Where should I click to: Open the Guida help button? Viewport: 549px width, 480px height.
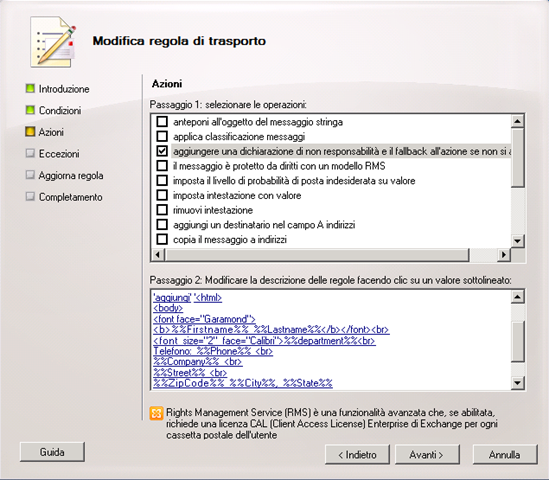[52, 452]
